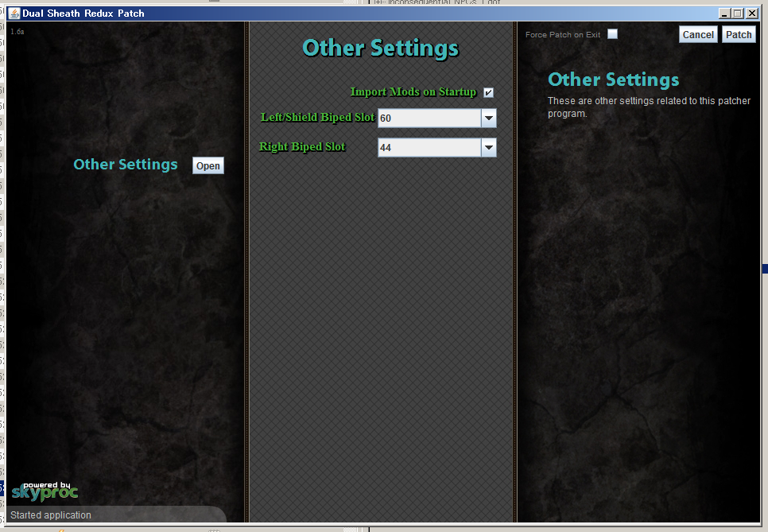
Task: Click the Started application status text
Action: pos(51,515)
